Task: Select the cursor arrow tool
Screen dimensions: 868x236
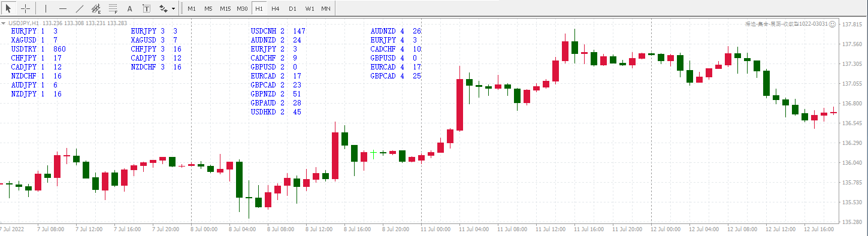Action: coord(8,8)
